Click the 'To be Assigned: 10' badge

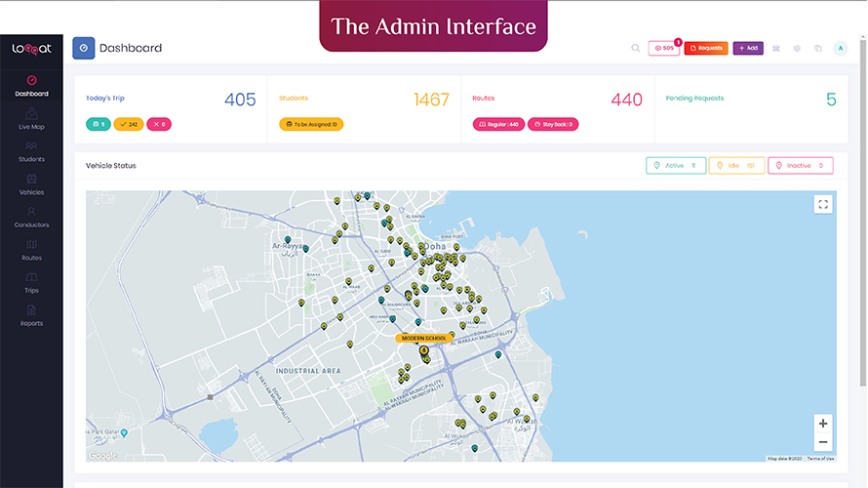[x=311, y=125]
